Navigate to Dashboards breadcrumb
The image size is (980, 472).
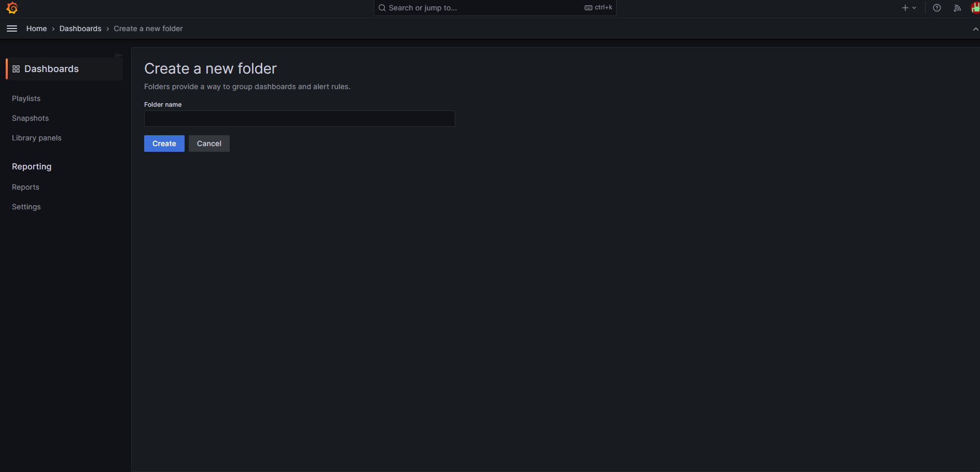tap(80, 28)
